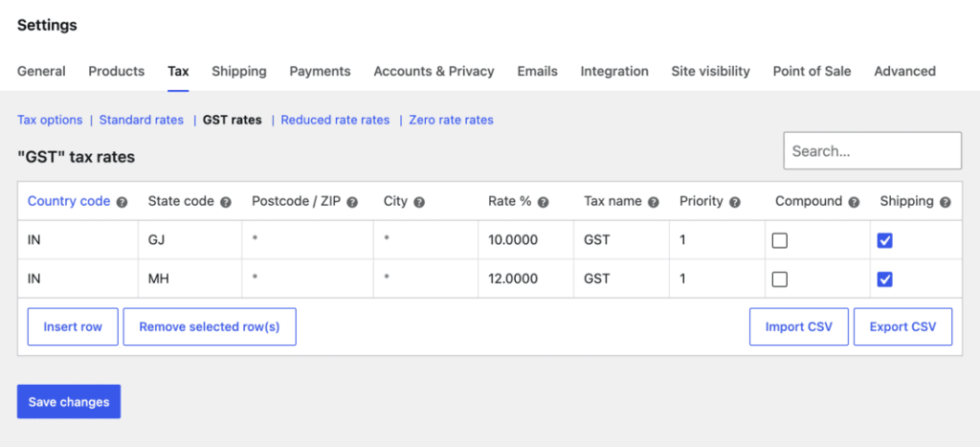This screenshot has width=980, height=447.
Task: Open the Site visibility tab
Action: (x=711, y=71)
